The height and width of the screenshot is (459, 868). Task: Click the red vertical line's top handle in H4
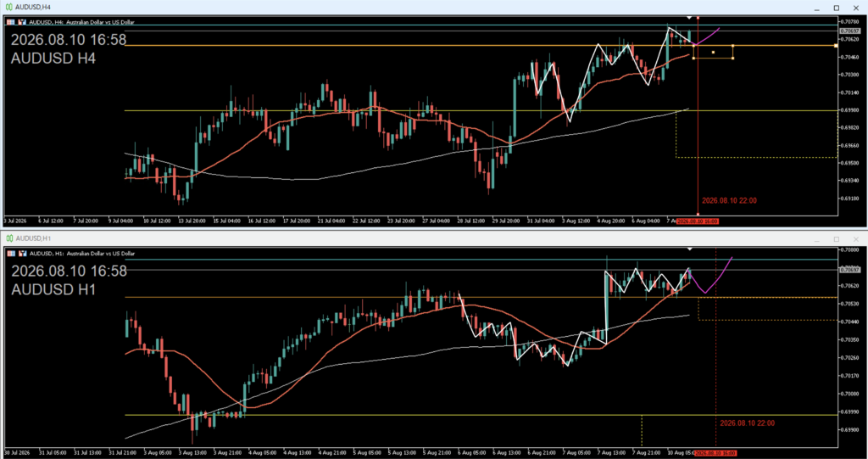[698, 18]
